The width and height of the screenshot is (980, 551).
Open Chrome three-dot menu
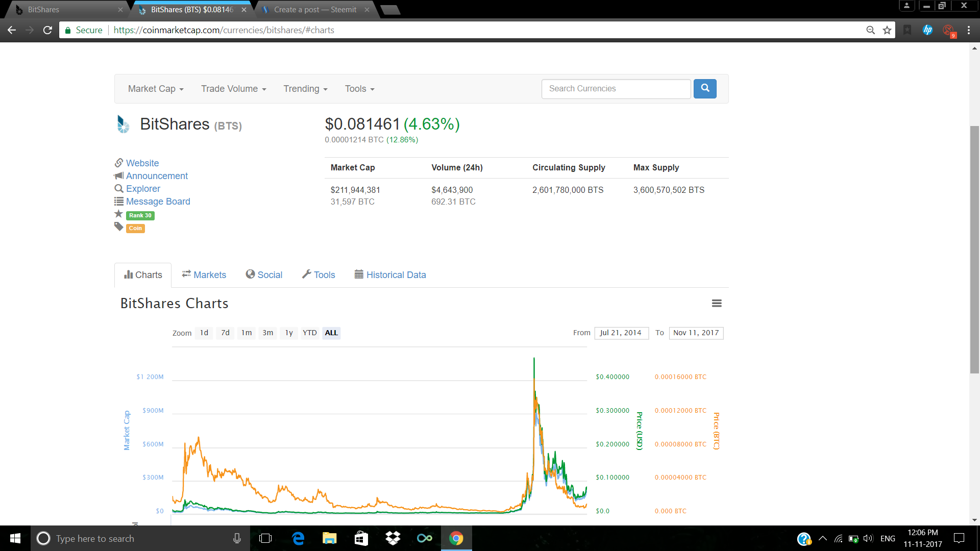[968, 30]
